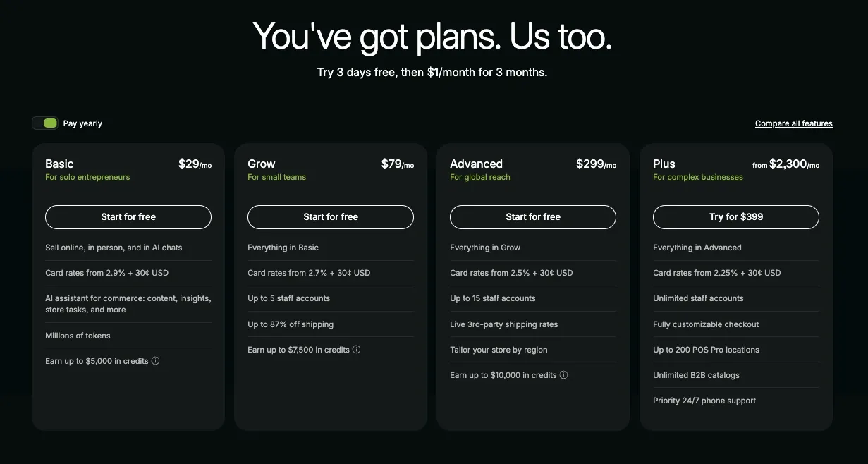Start for free on Grow plan
868x464 pixels.
click(331, 217)
